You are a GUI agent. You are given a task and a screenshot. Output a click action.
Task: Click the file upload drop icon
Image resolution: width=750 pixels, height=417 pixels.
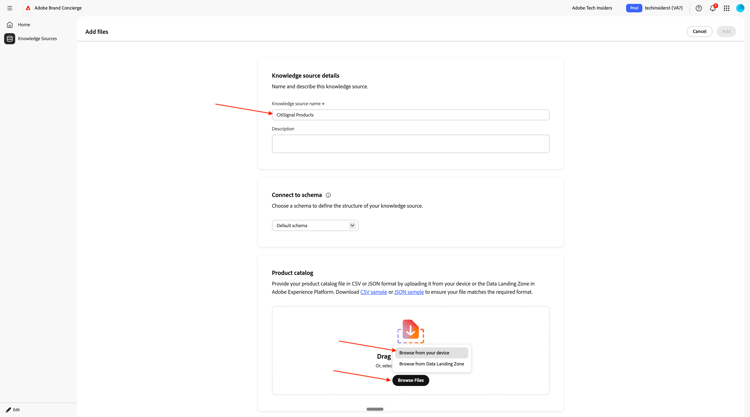(x=410, y=331)
